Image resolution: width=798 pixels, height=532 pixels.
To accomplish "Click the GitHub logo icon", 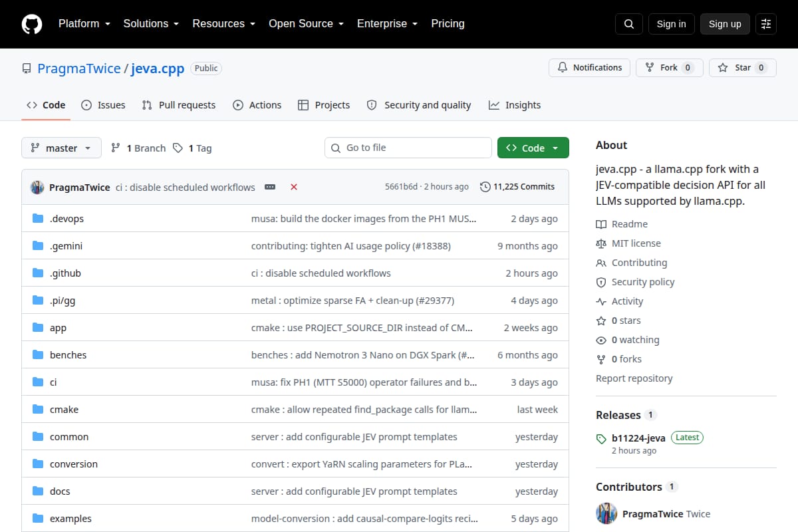I will click(32, 24).
